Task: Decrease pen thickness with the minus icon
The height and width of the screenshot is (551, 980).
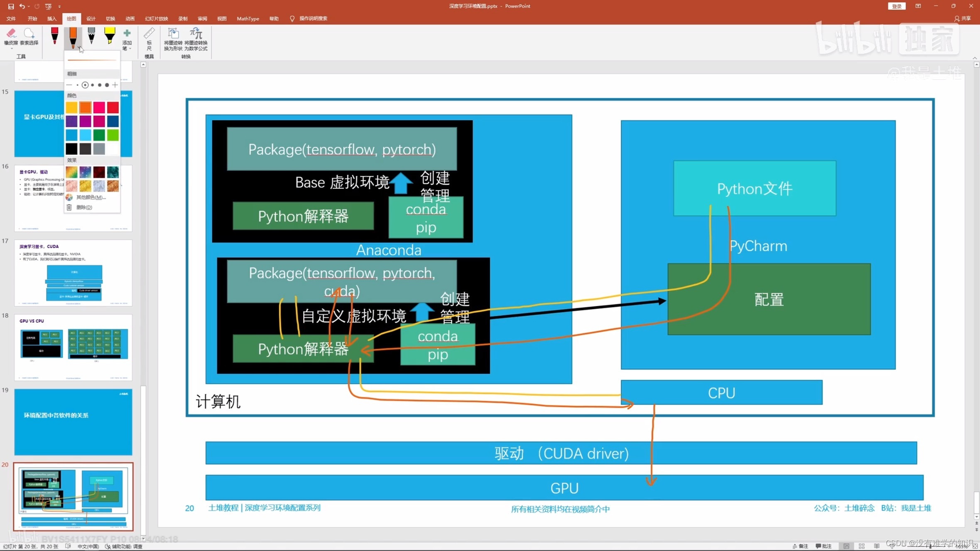Action: coord(69,85)
